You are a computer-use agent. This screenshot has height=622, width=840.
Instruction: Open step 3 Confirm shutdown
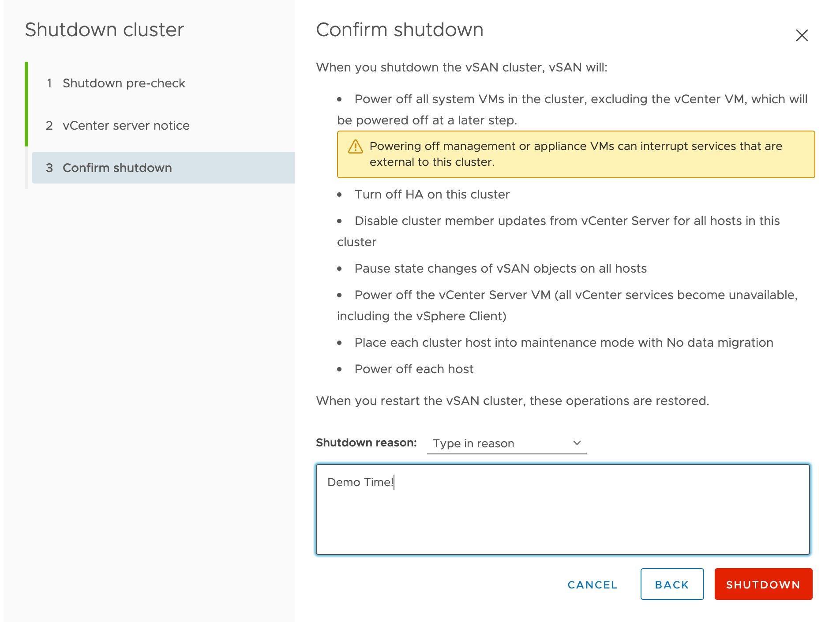(x=117, y=168)
